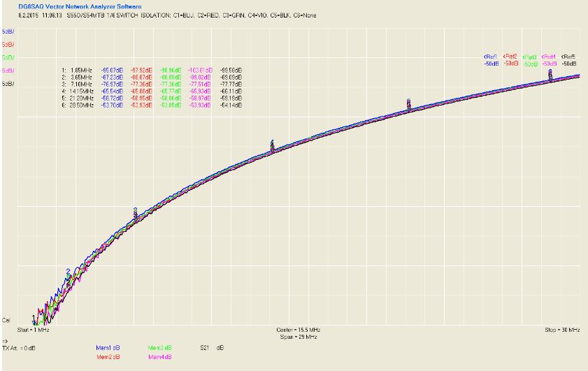
Task: Click the magenta Ref4 reference label
Action: pos(549,57)
